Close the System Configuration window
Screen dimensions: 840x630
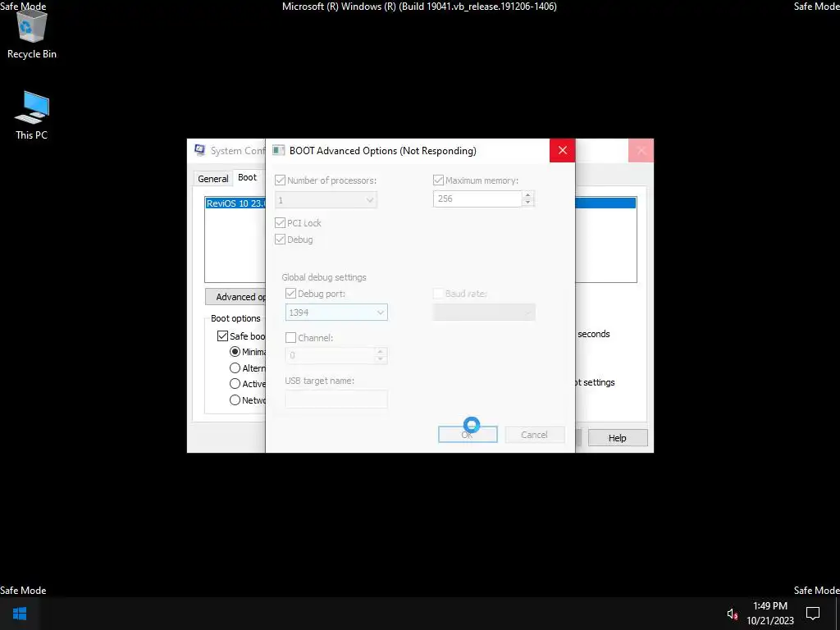point(641,151)
